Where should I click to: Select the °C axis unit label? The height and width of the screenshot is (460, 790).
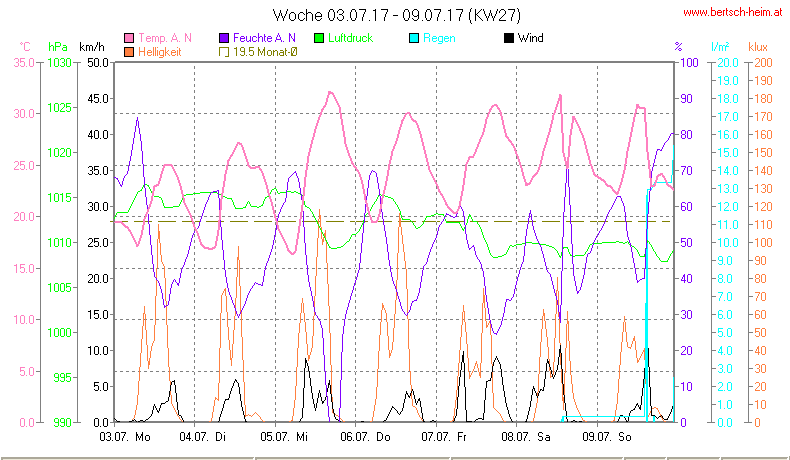coord(24,47)
